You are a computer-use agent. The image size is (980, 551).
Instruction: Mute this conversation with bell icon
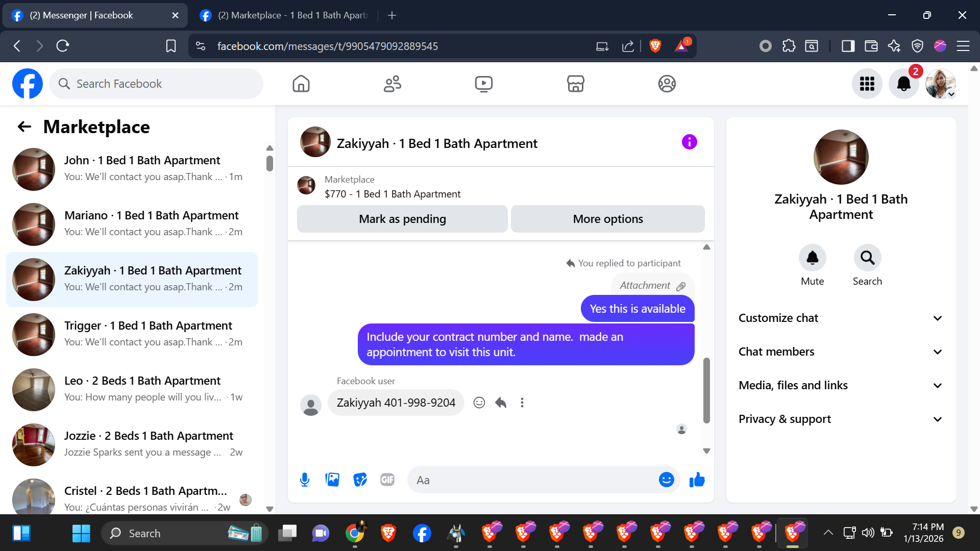pyautogui.click(x=812, y=258)
